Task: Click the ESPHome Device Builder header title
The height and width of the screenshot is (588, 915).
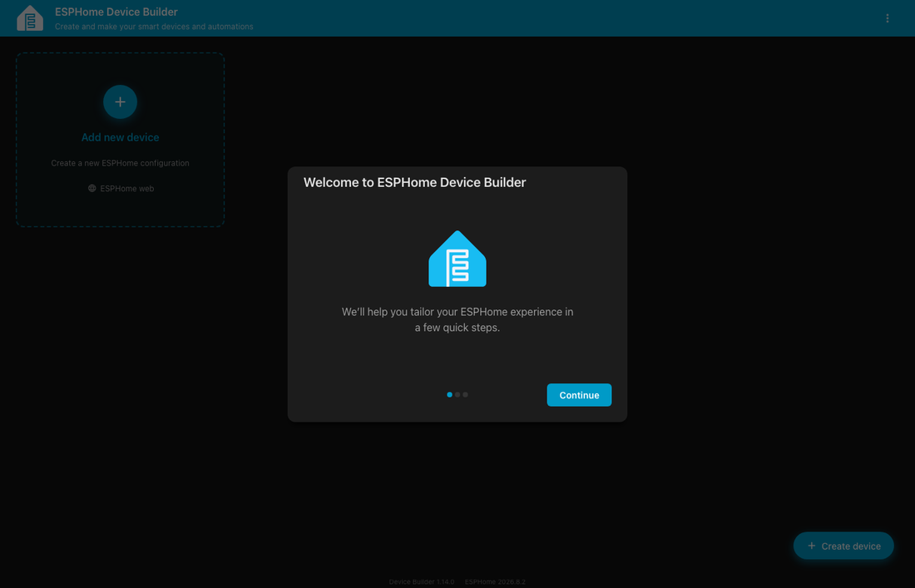Action: (x=116, y=12)
